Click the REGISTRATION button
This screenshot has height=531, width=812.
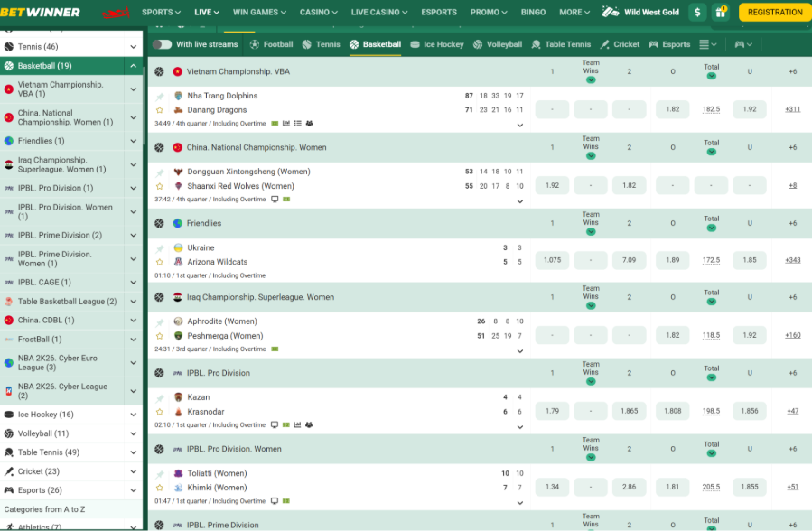coord(775,12)
